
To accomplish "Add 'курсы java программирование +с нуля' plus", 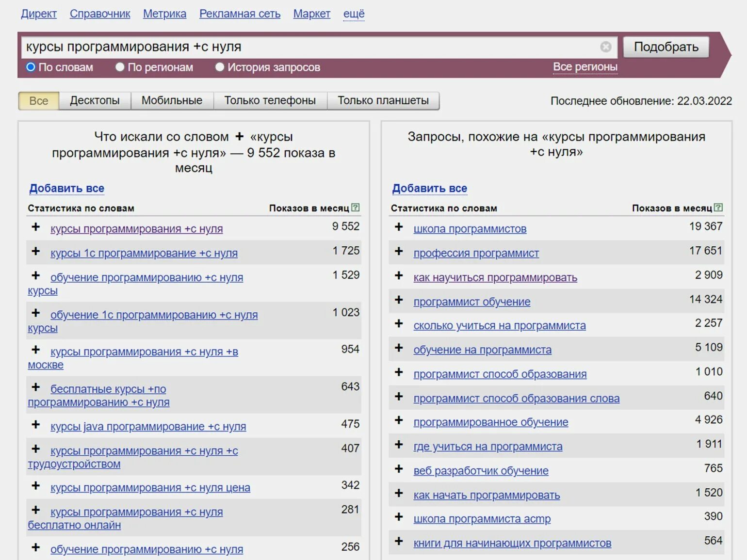I will point(36,424).
